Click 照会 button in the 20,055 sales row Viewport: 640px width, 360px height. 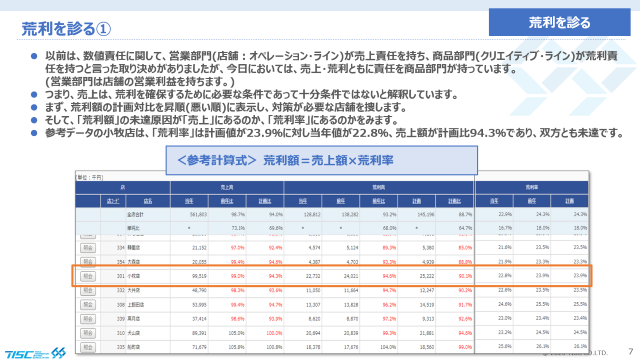pos(88,262)
